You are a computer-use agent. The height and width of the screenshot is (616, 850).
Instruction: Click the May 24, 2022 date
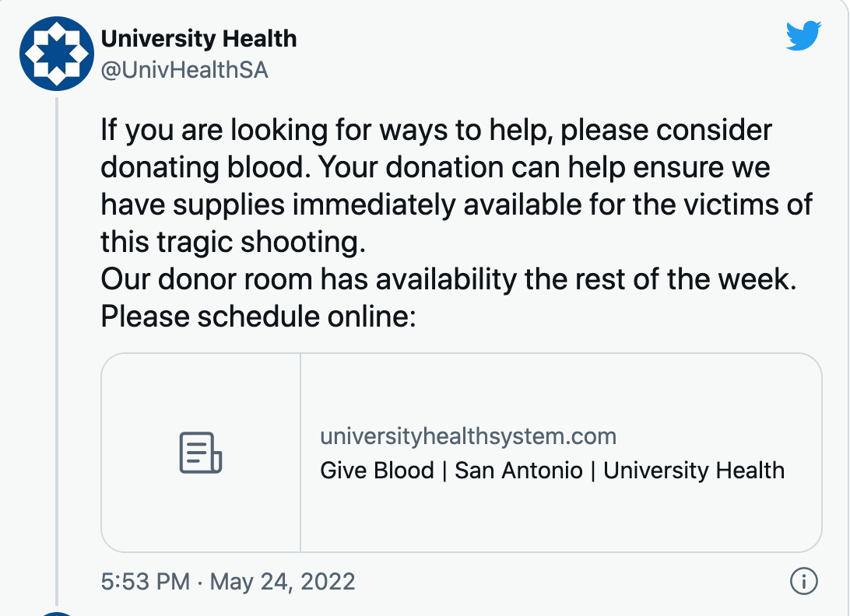click(283, 581)
